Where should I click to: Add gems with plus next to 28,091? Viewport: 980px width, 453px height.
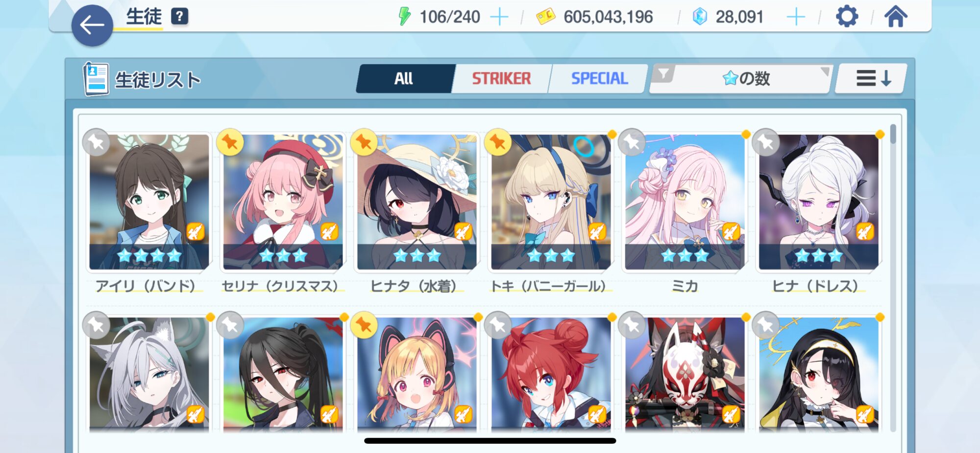[x=796, y=17]
